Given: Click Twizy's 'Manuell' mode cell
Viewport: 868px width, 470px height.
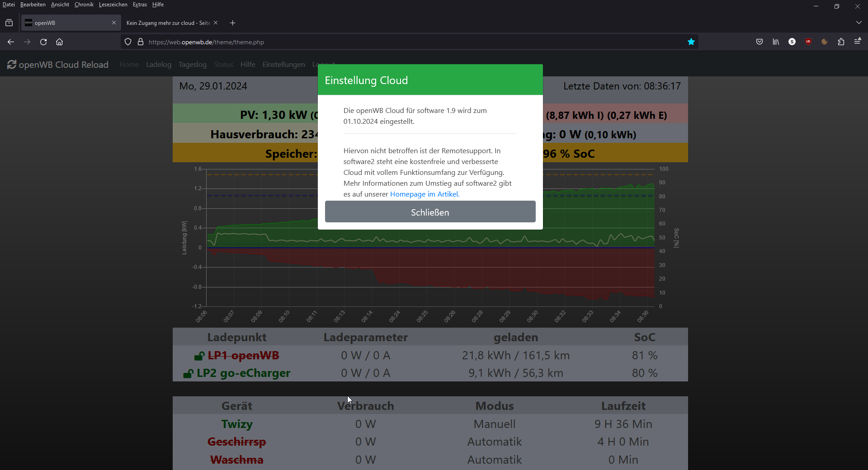Looking at the screenshot, I should pos(495,424).
